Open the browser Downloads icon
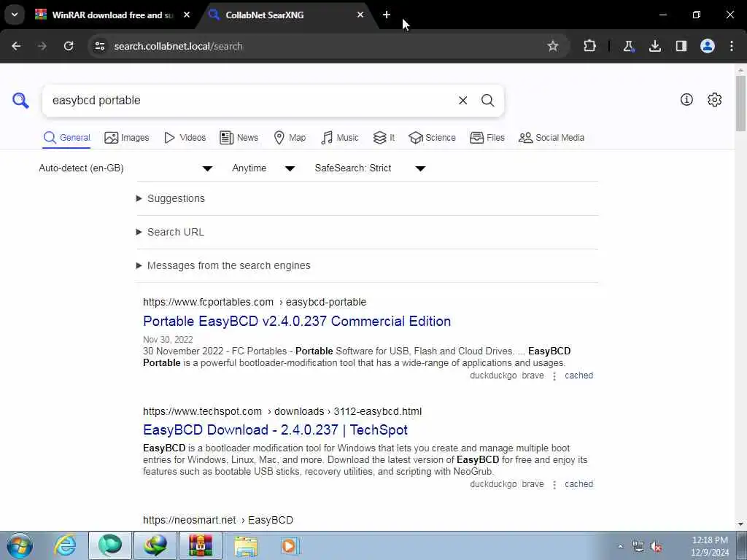This screenshot has width=747, height=560. coord(655,46)
